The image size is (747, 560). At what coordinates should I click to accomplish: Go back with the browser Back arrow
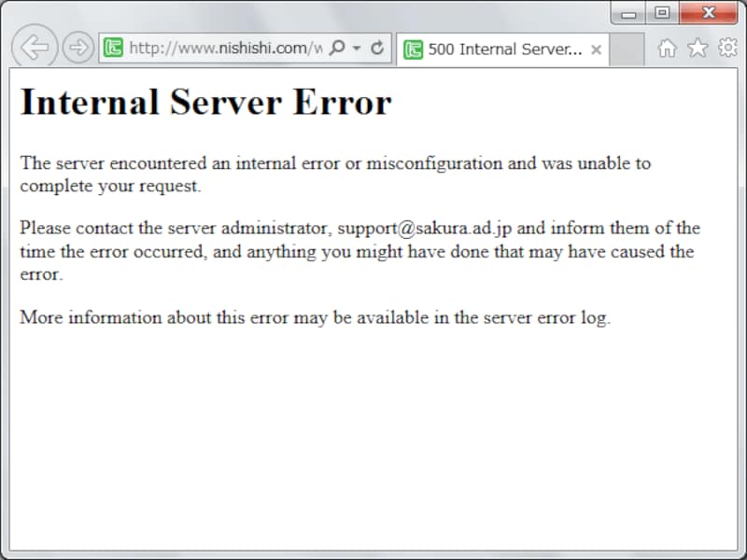[x=35, y=48]
